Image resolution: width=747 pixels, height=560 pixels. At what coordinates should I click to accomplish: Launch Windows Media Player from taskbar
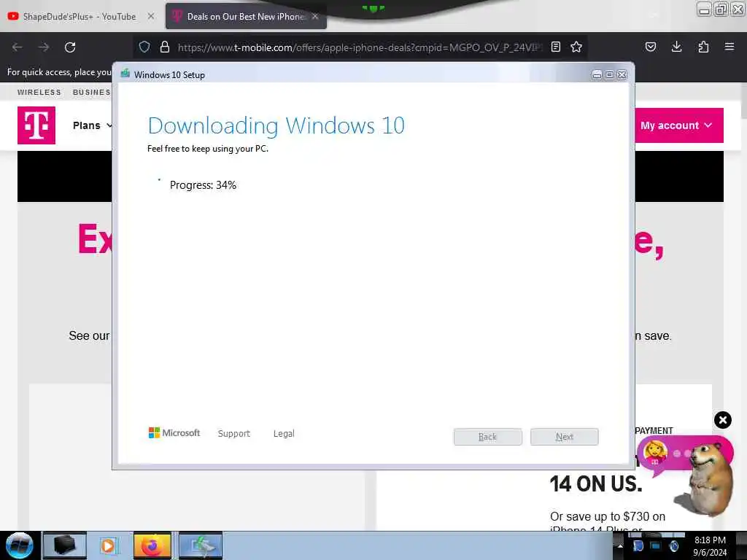(108, 545)
